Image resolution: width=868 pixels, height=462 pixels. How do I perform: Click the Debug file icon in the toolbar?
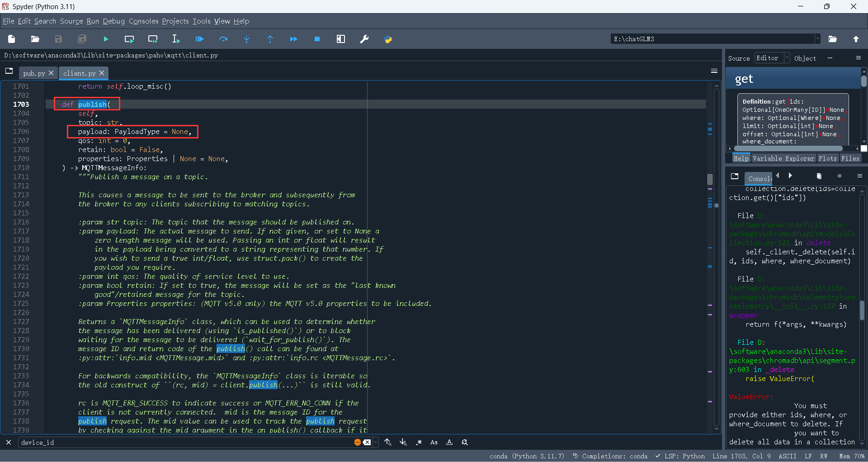(x=199, y=39)
